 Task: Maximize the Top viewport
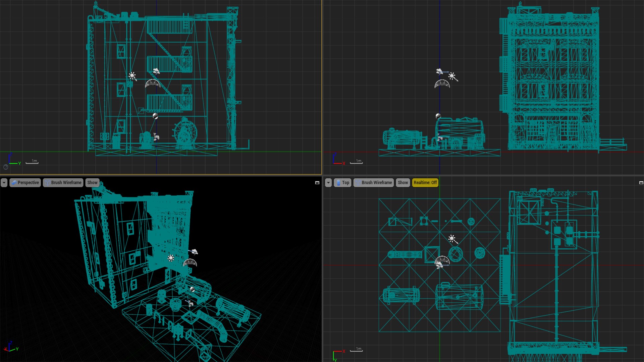point(641,183)
